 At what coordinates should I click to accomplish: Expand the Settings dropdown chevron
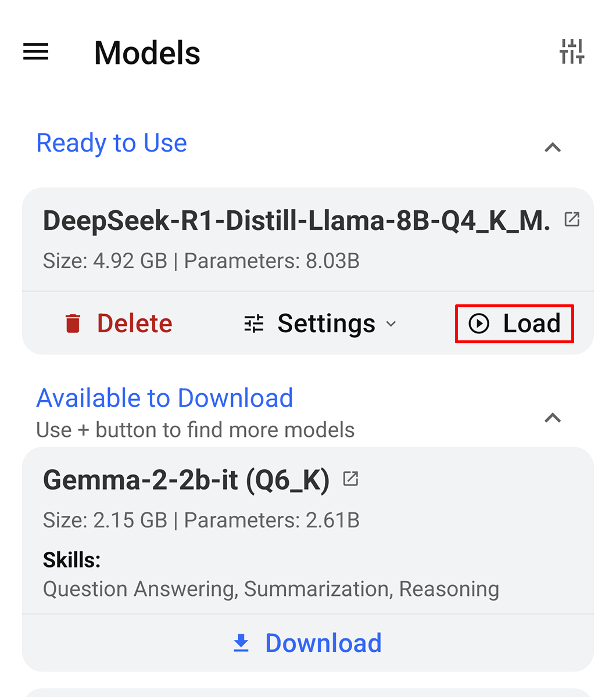(391, 324)
